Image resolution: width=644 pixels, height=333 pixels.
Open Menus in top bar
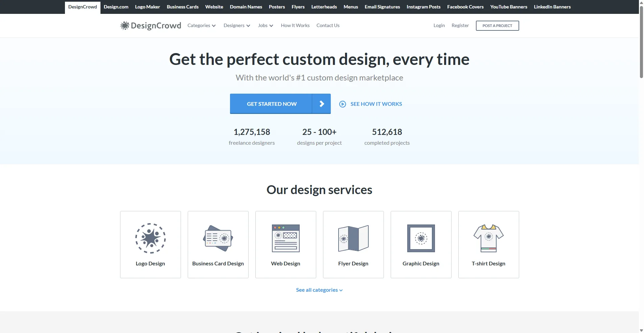click(351, 7)
